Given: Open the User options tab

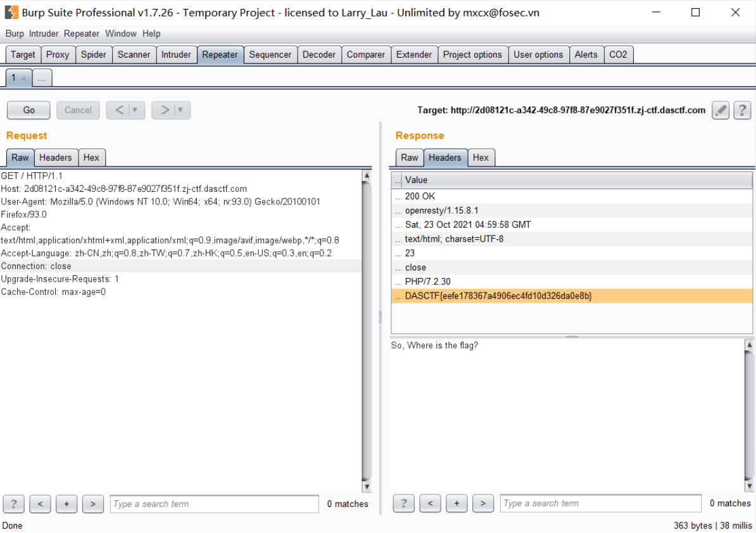Looking at the screenshot, I should tap(538, 55).
